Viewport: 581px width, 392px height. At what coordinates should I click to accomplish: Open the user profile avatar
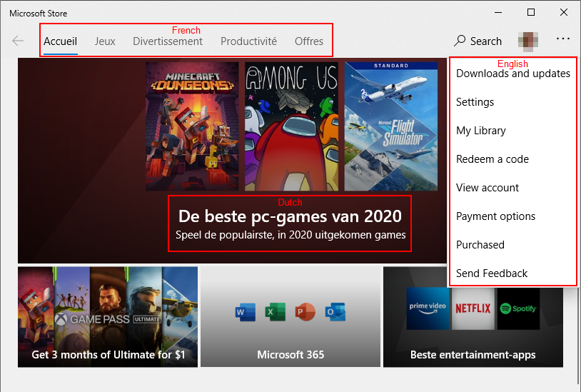coord(528,41)
